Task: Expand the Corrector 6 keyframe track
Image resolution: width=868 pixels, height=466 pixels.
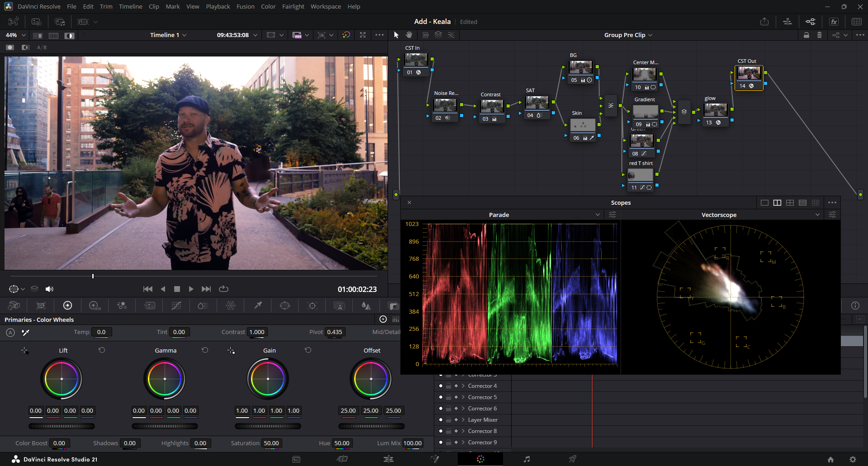Action: [x=463, y=409]
